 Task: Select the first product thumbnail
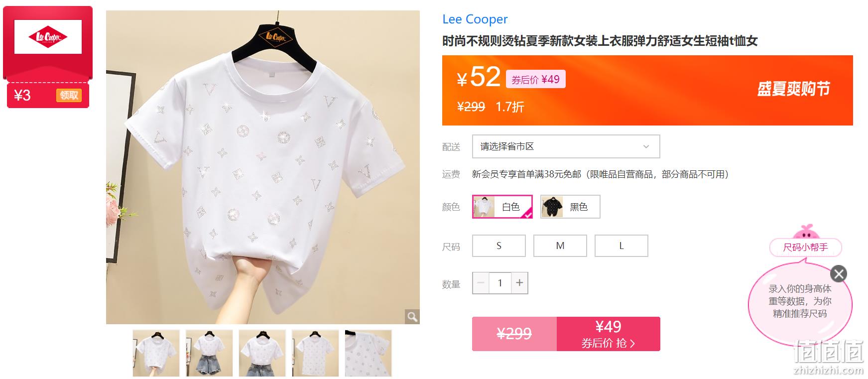156,353
